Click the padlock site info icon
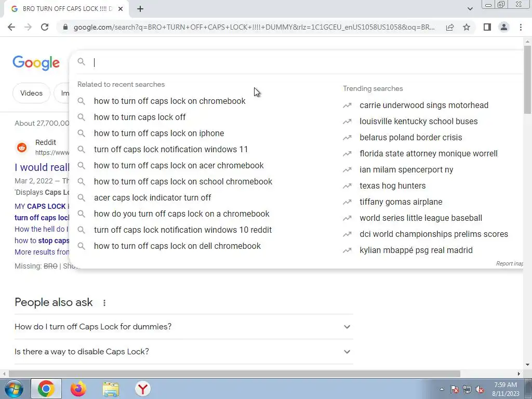The width and height of the screenshot is (532, 399). click(x=65, y=27)
